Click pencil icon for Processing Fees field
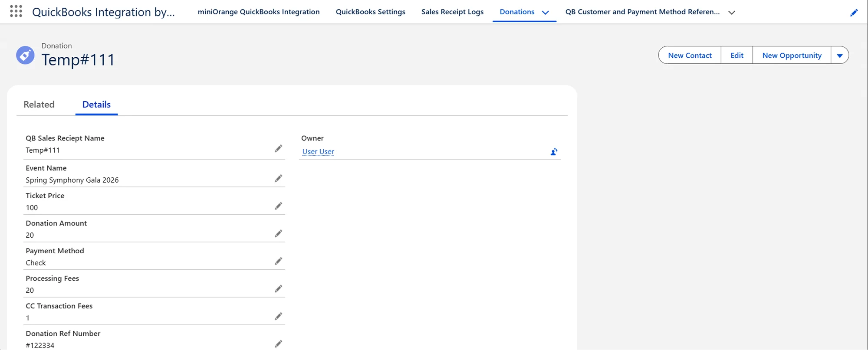Image resolution: width=868 pixels, height=350 pixels. tap(278, 289)
